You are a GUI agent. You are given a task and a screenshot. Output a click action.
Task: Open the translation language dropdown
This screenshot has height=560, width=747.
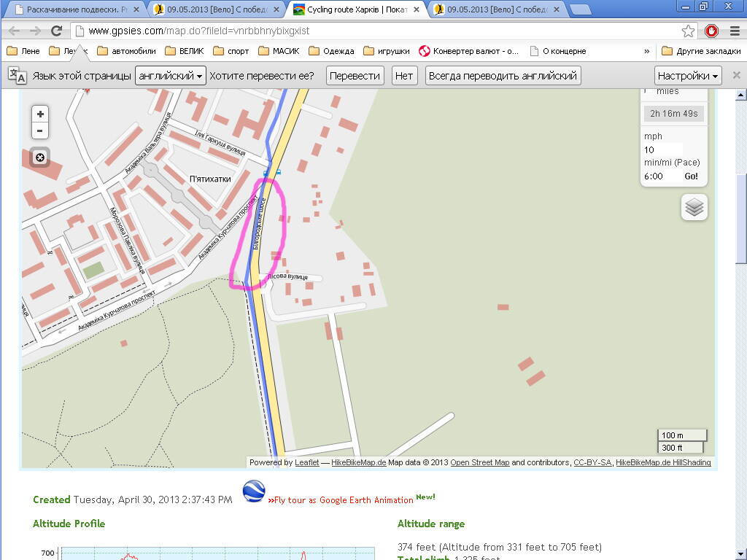(x=171, y=76)
